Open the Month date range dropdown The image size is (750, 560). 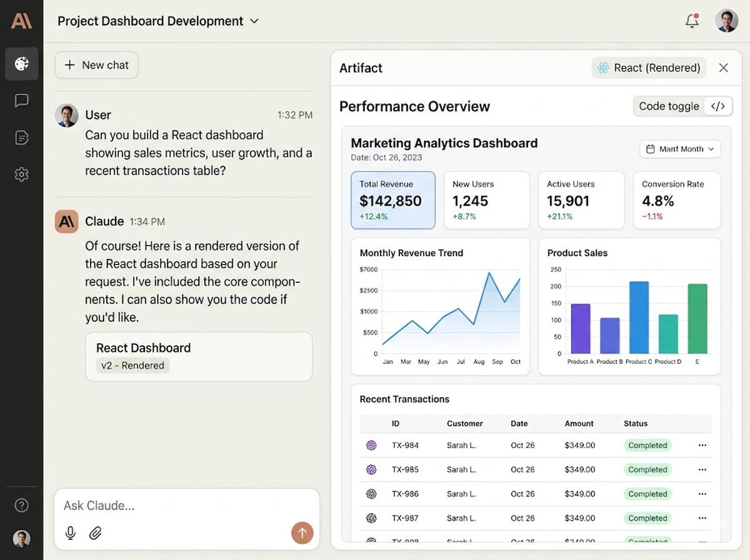coord(681,149)
